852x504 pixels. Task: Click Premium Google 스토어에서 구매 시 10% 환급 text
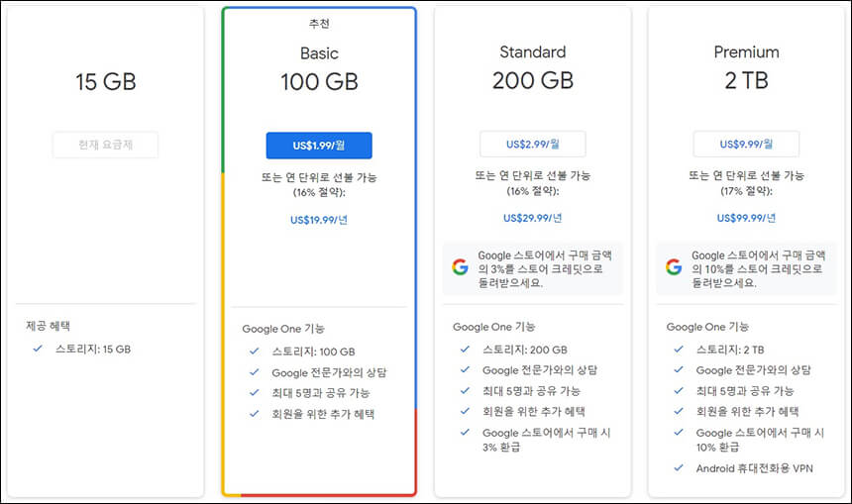pos(760,440)
